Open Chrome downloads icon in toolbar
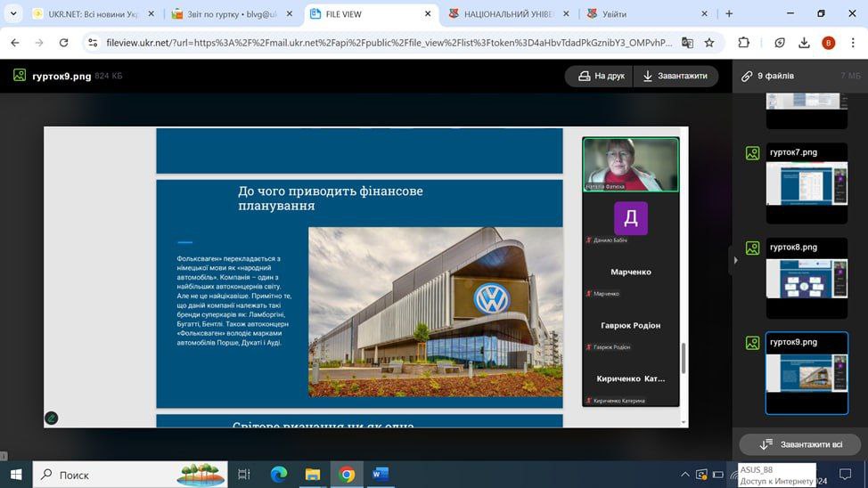The width and height of the screenshot is (868, 488). click(804, 43)
